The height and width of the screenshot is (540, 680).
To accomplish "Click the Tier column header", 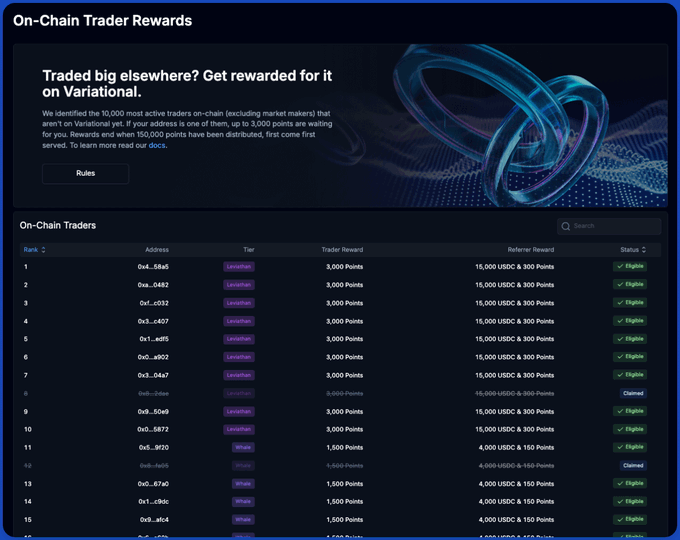I will point(249,250).
